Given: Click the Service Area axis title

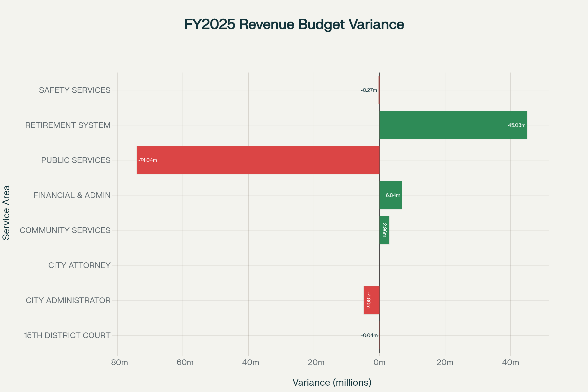Looking at the screenshot, I should tap(6, 212).
